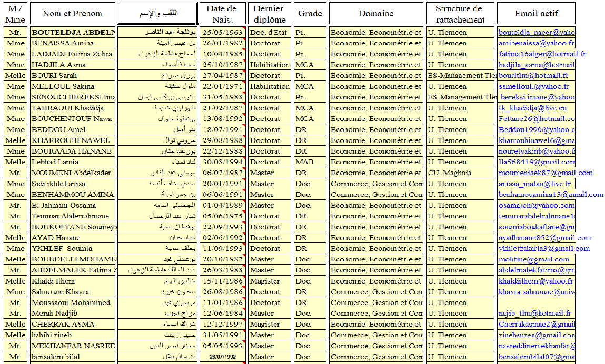Open the bouteldja_nacer@yahoo email link
Image resolution: width=605 pixels, height=364 pixels.
tap(536, 33)
